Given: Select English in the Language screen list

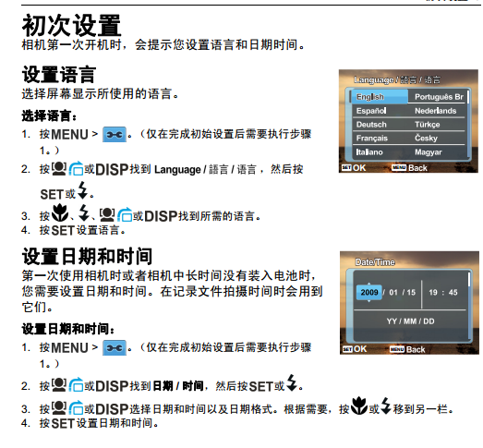Looking at the screenshot, I should (380, 97).
